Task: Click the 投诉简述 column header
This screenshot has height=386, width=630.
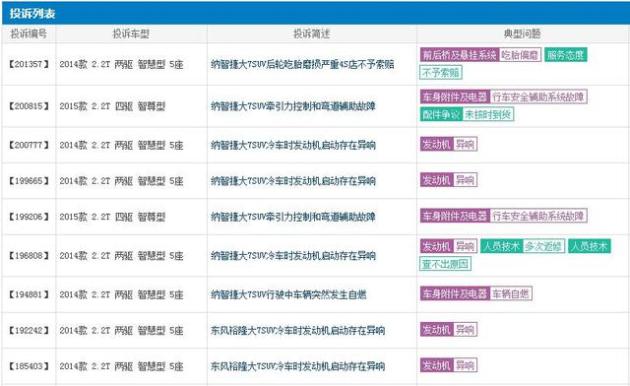Action: click(x=312, y=34)
